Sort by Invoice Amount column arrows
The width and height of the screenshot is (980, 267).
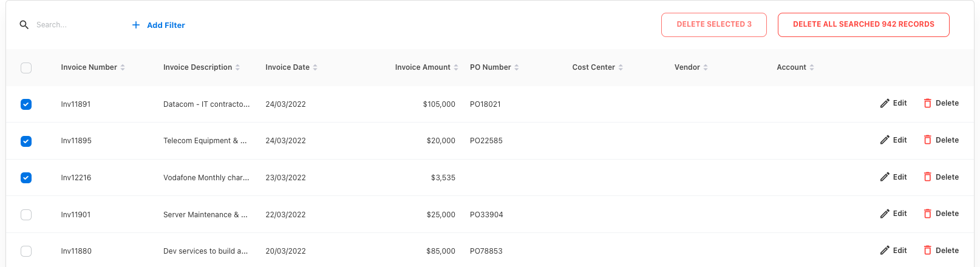456,67
